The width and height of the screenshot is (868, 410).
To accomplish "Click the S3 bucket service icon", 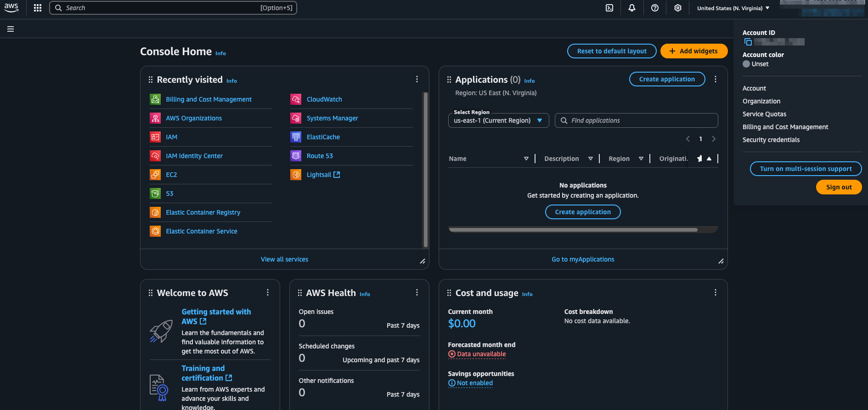I will pos(155,194).
